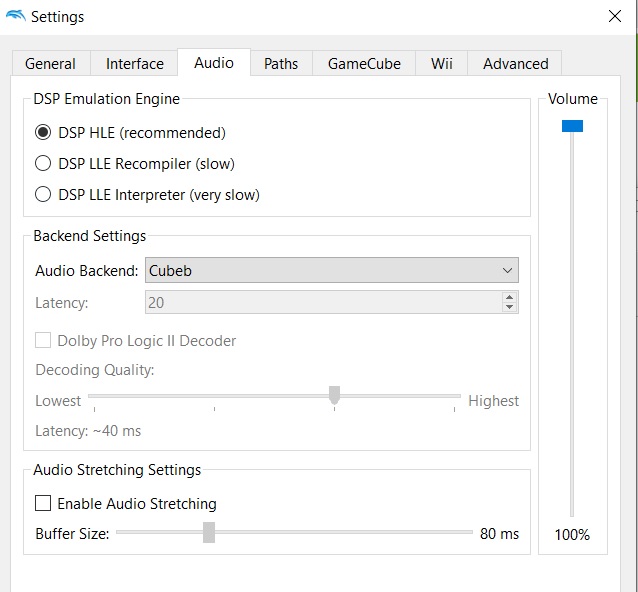Open the GameCube tab
This screenshot has height=592, width=638.
pos(364,63)
